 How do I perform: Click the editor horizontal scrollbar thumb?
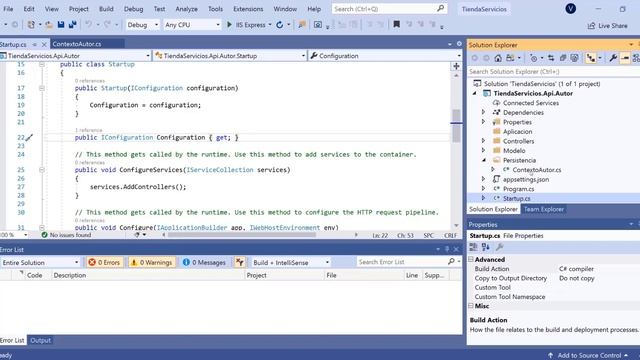click(x=242, y=235)
